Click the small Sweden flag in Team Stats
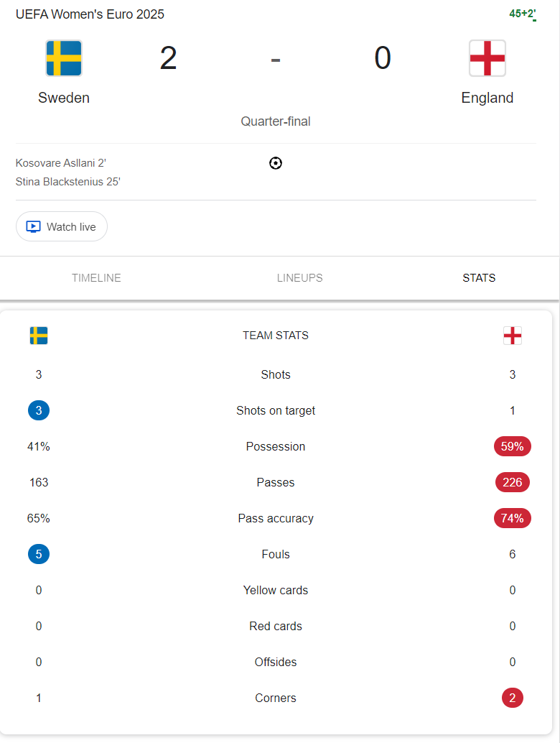The image size is (560, 743). click(x=39, y=336)
